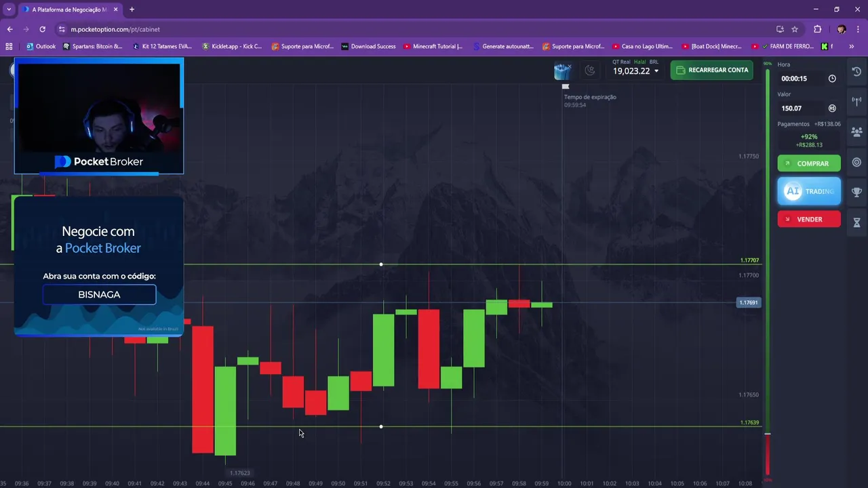This screenshot has width=868, height=488.
Task: Open the trade history clock icon
Action: point(856,72)
